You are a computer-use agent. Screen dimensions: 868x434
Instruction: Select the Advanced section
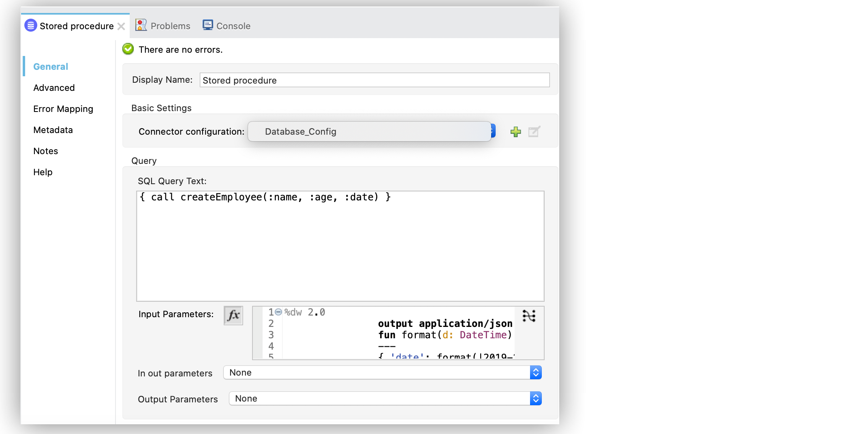[x=54, y=88]
